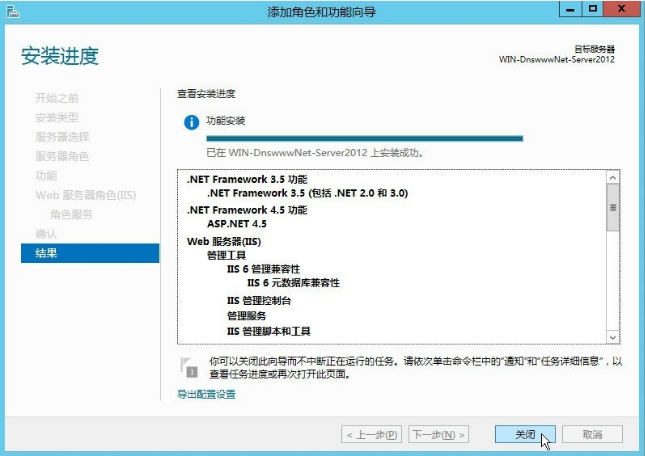Click the 上一步(P) button

[371, 434]
